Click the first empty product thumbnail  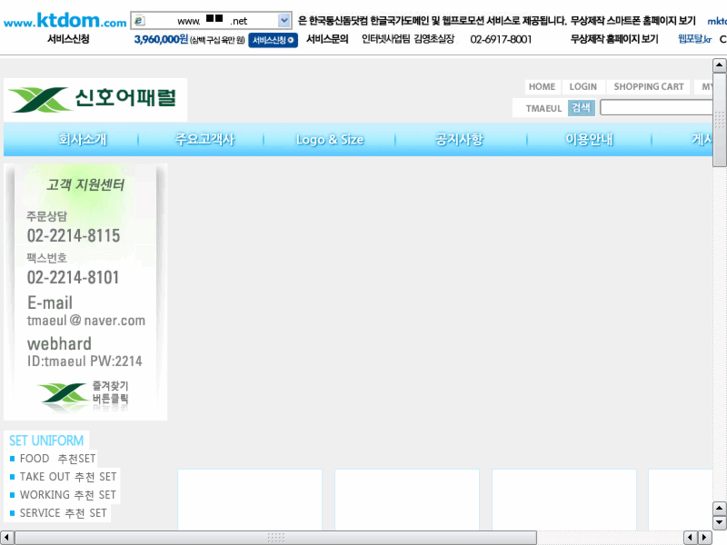[250, 499]
